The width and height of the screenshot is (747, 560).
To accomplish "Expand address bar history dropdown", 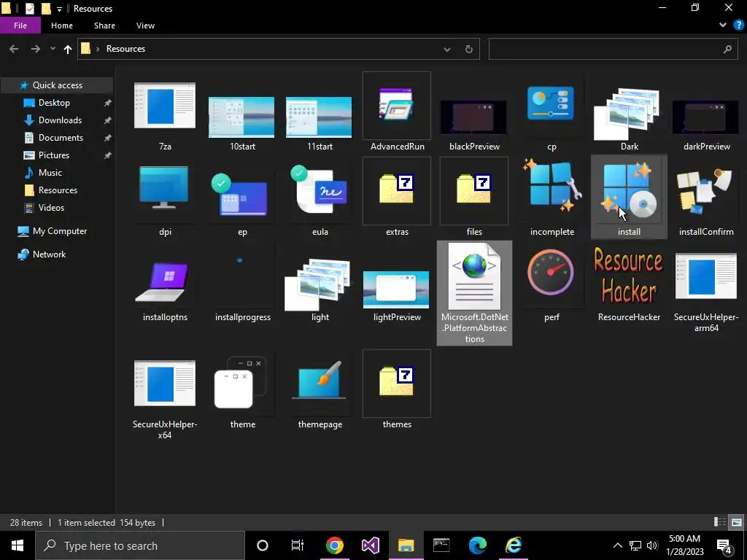I will [x=447, y=49].
